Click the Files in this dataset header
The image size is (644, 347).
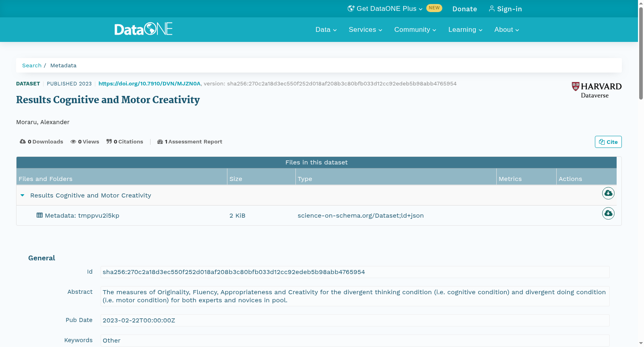point(316,162)
